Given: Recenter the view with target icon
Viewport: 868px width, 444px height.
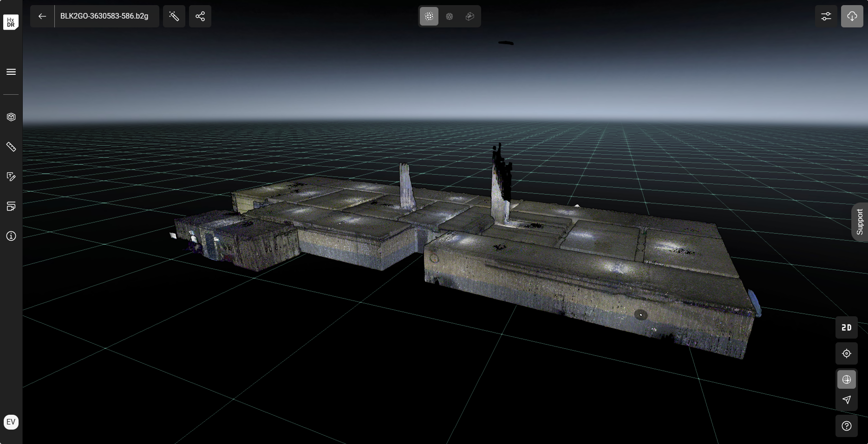Looking at the screenshot, I should point(847,353).
